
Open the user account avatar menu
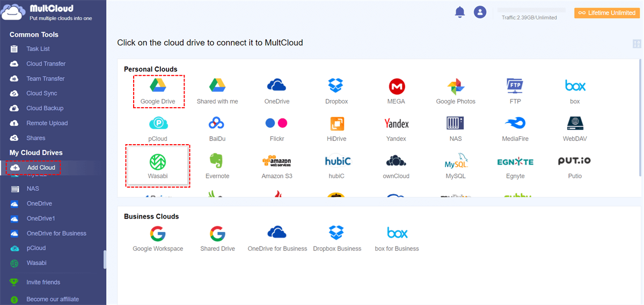coord(480,12)
